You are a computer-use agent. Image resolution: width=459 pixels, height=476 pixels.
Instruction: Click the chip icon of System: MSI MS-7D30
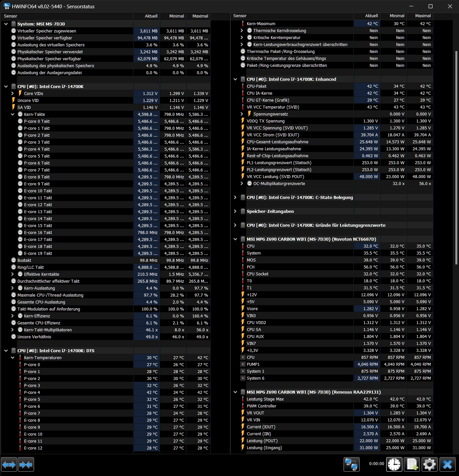click(14, 24)
